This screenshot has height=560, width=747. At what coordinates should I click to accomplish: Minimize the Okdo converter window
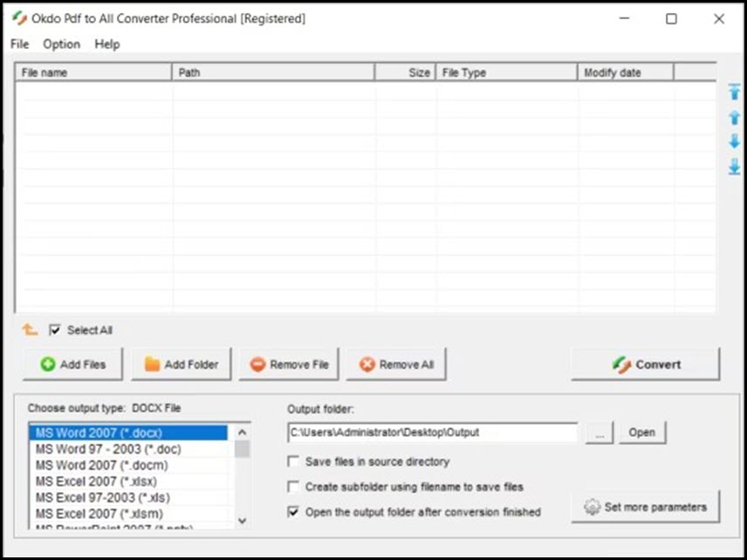[x=625, y=18]
